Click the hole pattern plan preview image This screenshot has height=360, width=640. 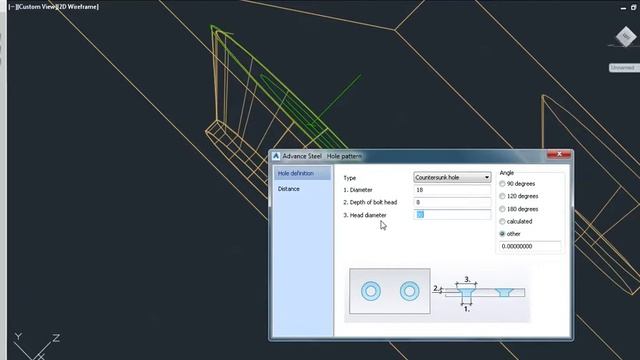[x=390, y=291]
